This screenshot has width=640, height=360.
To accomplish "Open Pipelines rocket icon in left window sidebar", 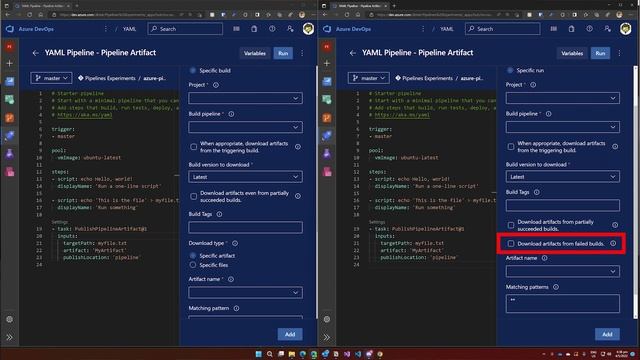I will (9, 136).
